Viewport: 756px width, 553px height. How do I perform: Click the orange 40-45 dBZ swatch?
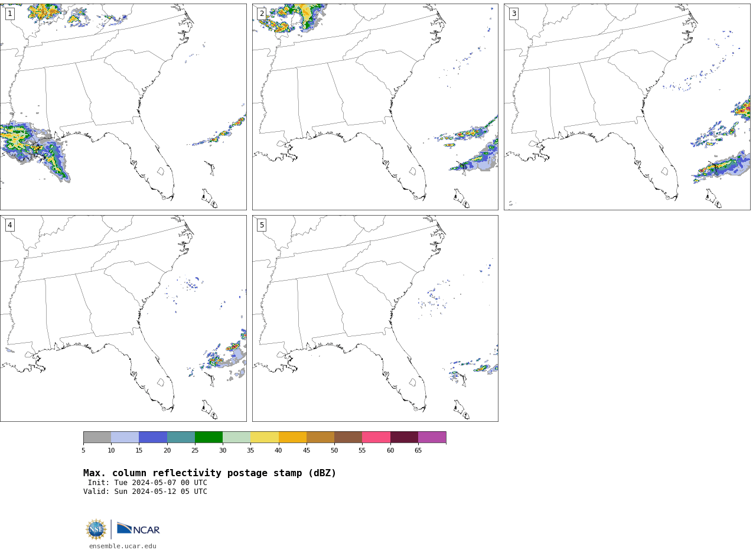pos(292,437)
